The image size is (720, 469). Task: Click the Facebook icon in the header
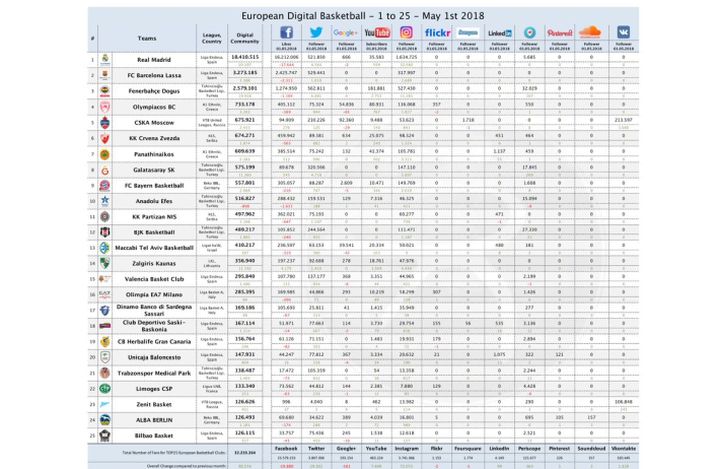287,33
